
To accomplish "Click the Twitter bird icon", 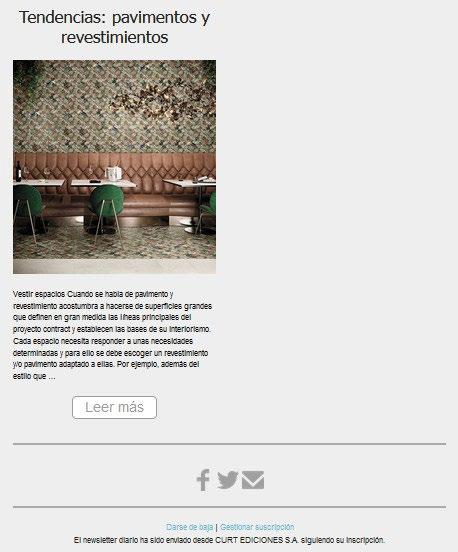I will point(227,480).
